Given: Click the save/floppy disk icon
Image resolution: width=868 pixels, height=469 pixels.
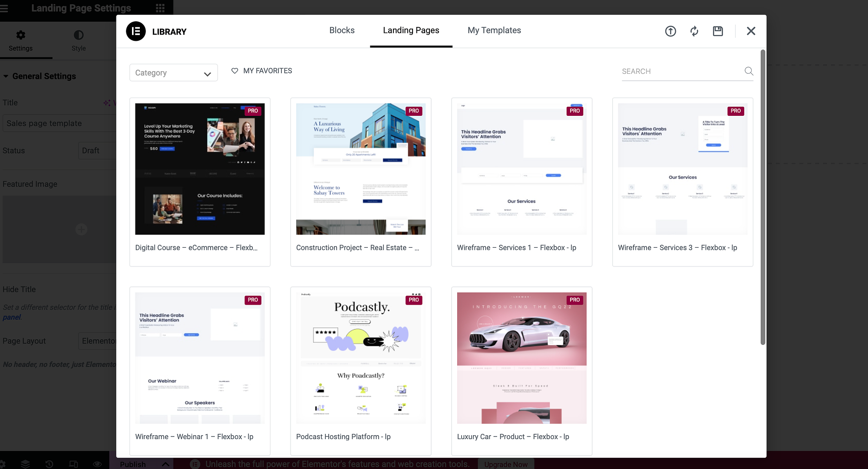Looking at the screenshot, I should point(717,31).
